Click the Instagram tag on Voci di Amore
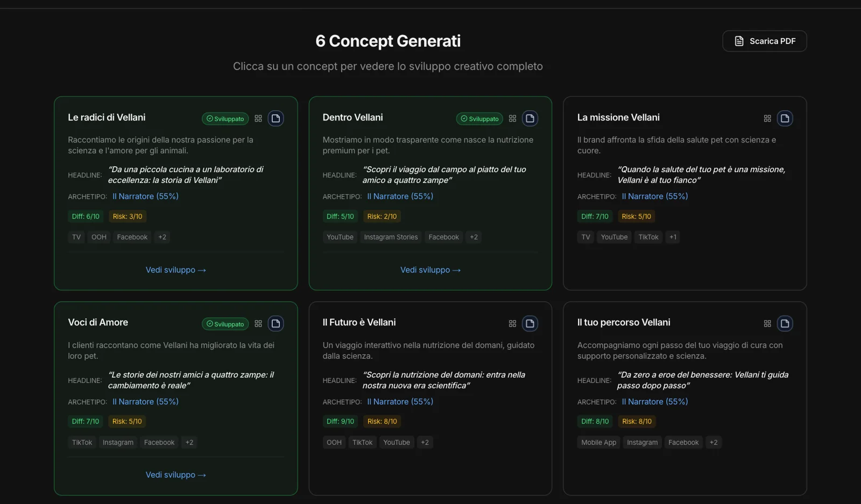This screenshot has width=861, height=504. [118, 443]
